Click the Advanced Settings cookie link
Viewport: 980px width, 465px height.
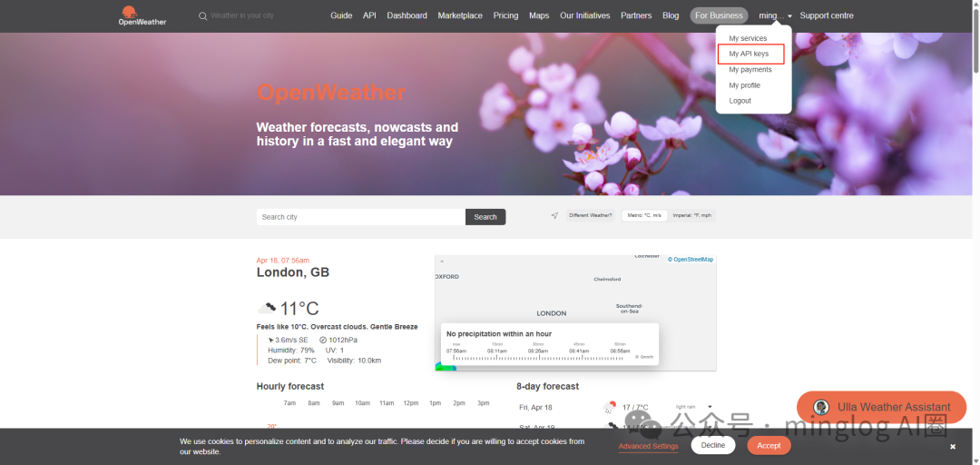click(x=648, y=446)
